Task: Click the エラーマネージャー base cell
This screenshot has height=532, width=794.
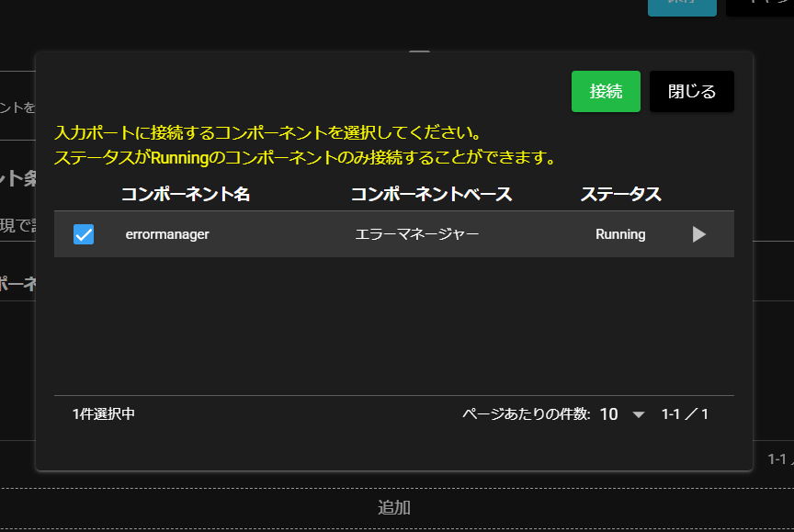Action: (416, 234)
